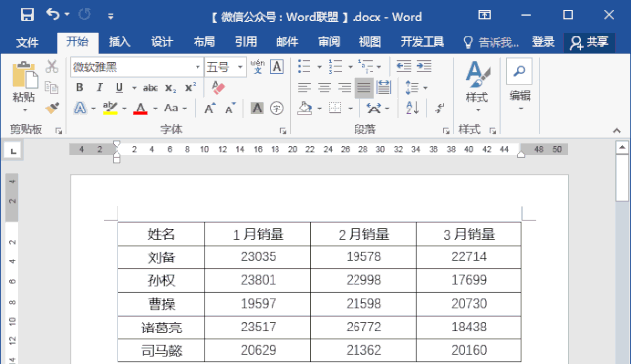631x364 pixels.
Task: Apply shading with paint bucket
Action: tap(304, 109)
